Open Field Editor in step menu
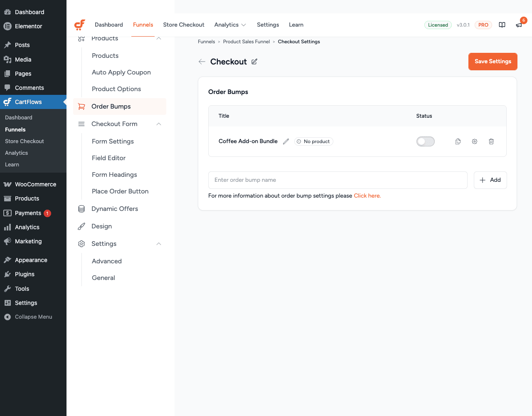Image resolution: width=532 pixels, height=416 pixels. [x=109, y=158]
